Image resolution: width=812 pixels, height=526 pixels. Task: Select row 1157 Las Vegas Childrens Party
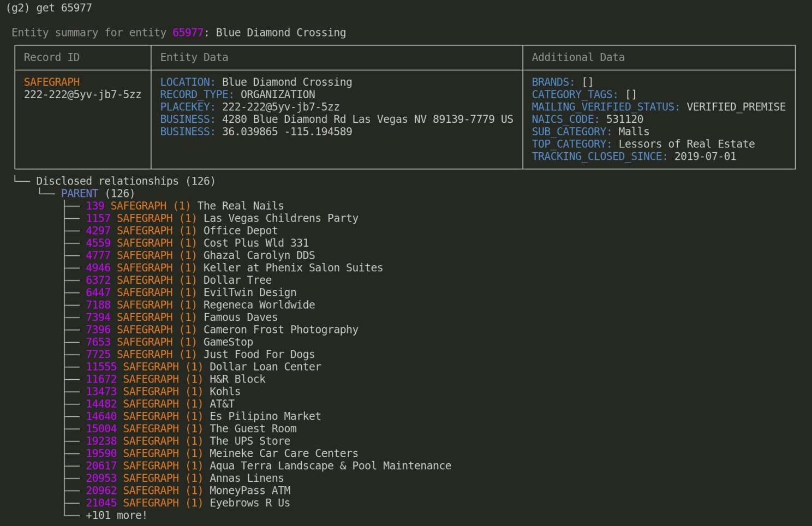pos(222,218)
